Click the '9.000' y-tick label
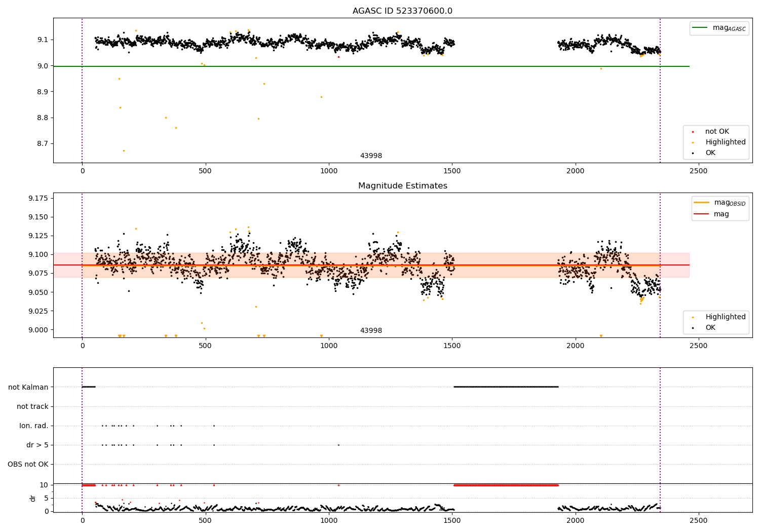Viewport: 760px width, 532px height. 39,330
